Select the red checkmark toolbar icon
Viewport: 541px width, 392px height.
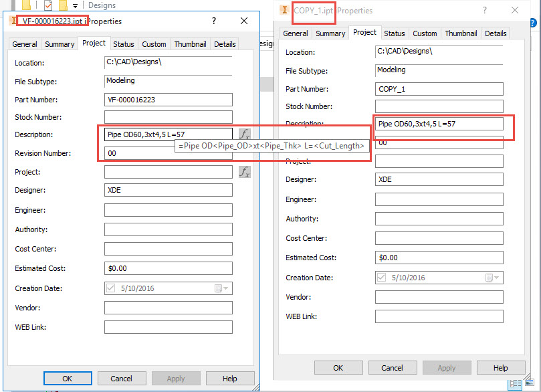pyautogui.click(x=48, y=5)
